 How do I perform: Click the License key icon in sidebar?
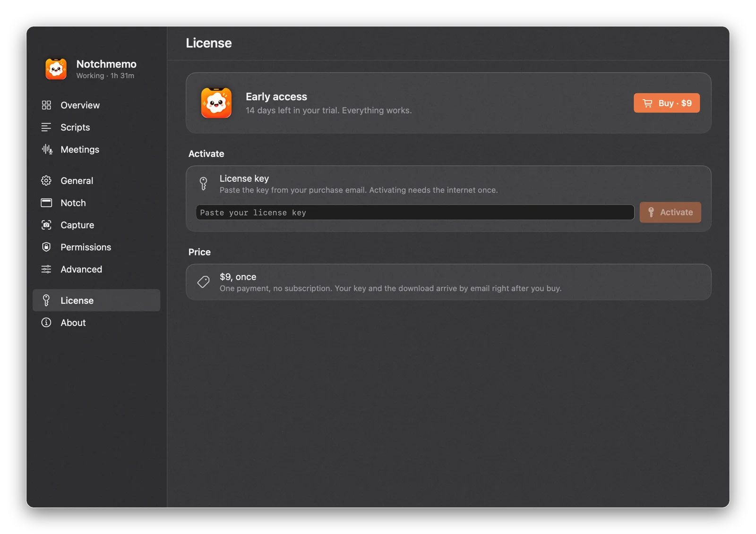46,300
